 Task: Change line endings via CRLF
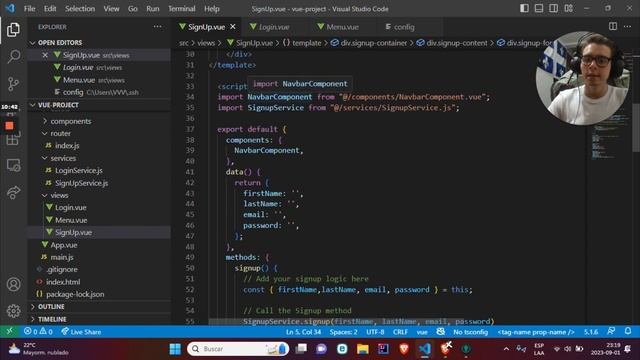pyautogui.click(x=400, y=332)
